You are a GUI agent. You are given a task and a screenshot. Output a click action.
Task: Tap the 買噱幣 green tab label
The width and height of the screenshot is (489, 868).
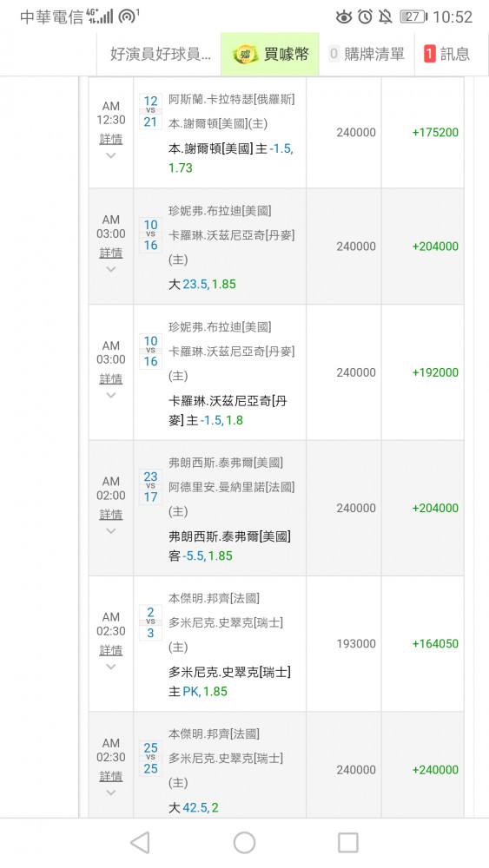pyautogui.click(x=287, y=54)
